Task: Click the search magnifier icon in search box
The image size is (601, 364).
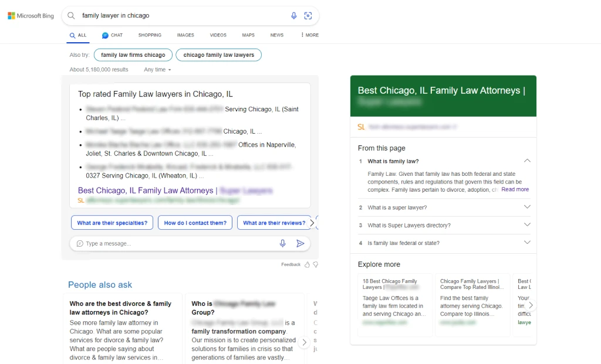Action: click(71, 16)
